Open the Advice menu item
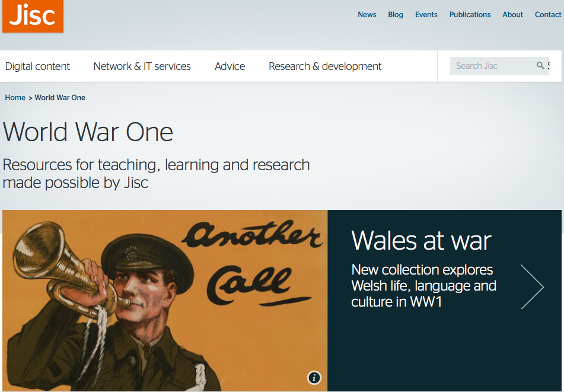The image size is (564, 392). pyautogui.click(x=230, y=66)
